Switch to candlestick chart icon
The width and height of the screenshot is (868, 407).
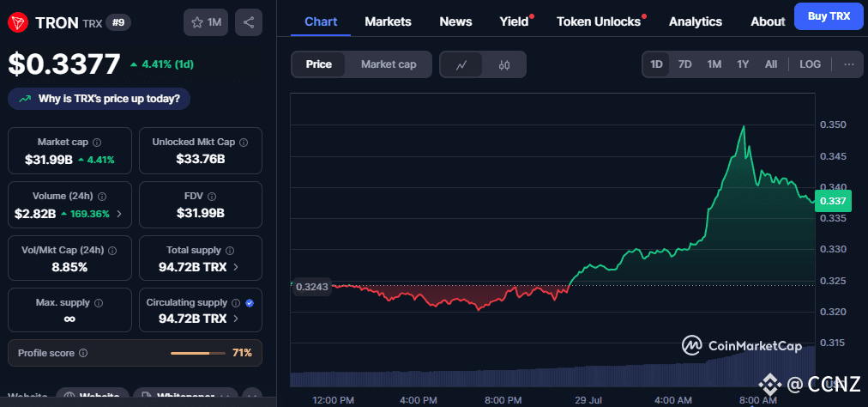(503, 64)
